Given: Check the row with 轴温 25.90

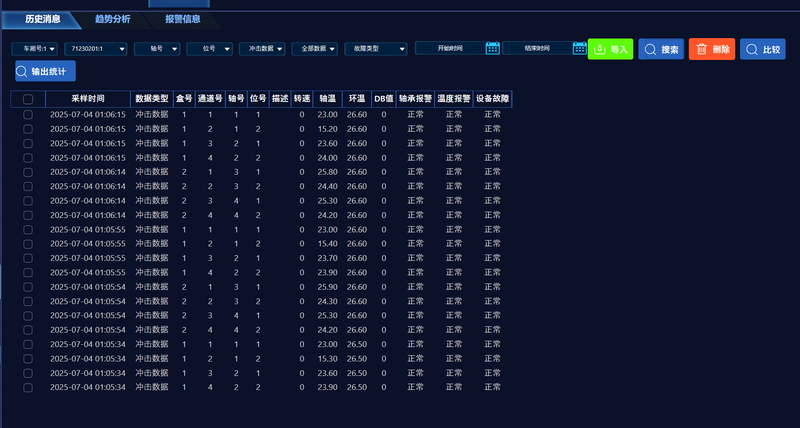Looking at the screenshot, I should click(x=28, y=287).
